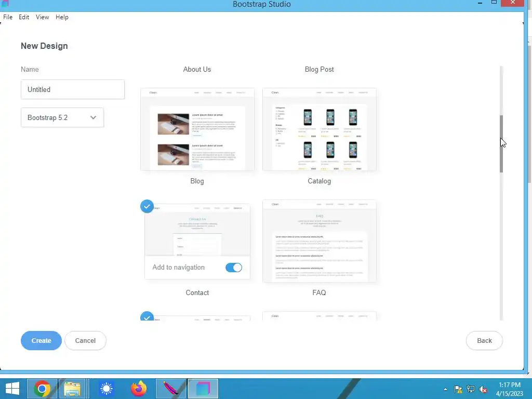Viewport: 532px width, 399px height.
Task: Launch Google Chrome from taskbar
Action: click(42, 389)
